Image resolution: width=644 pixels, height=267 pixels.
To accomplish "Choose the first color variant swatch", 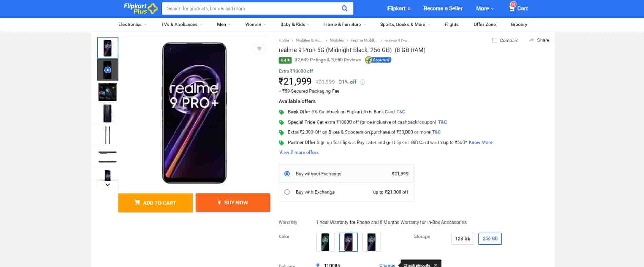I will tap(325, 242).
